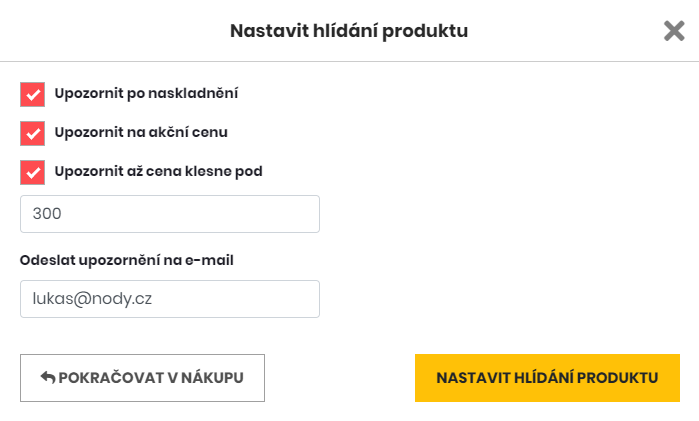Focus the email field containing lukas@nody.cz
The height and width of the screenshot is (421, 699).
coord(170,299)
